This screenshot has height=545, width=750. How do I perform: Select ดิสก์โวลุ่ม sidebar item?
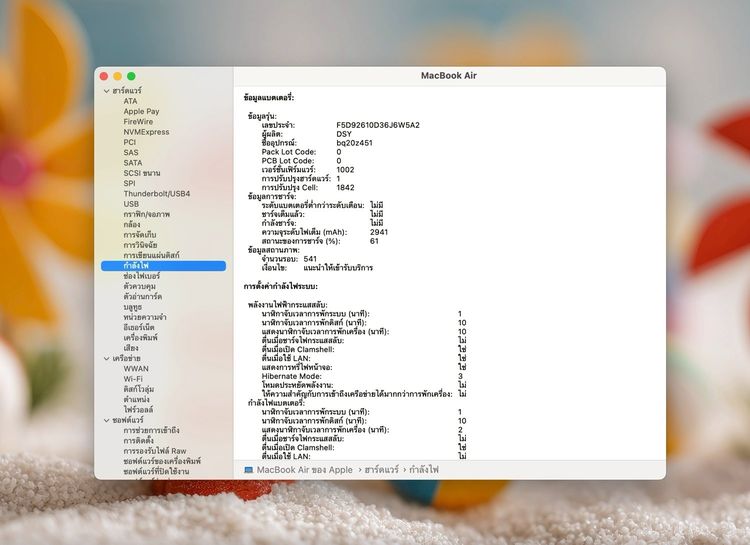pyautogui.click(x=138, y=389)
